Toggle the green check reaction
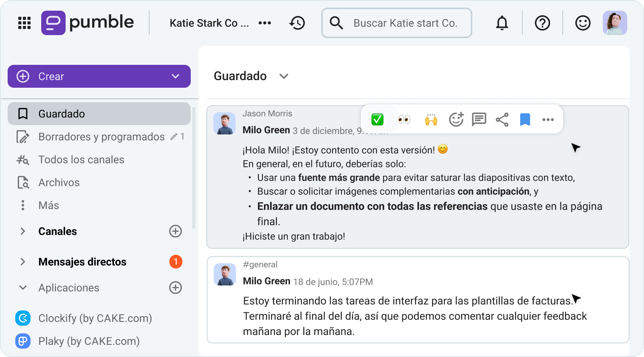This screenshot has height=357, width=644. point(377,119)
